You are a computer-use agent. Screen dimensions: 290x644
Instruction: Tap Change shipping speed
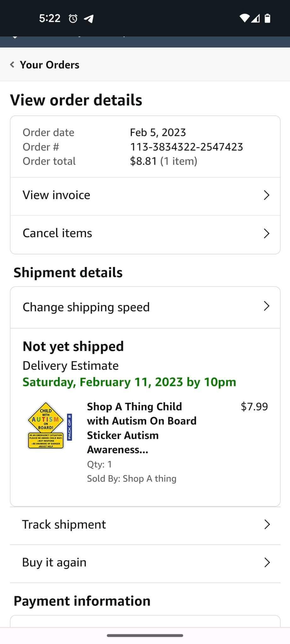86,307
